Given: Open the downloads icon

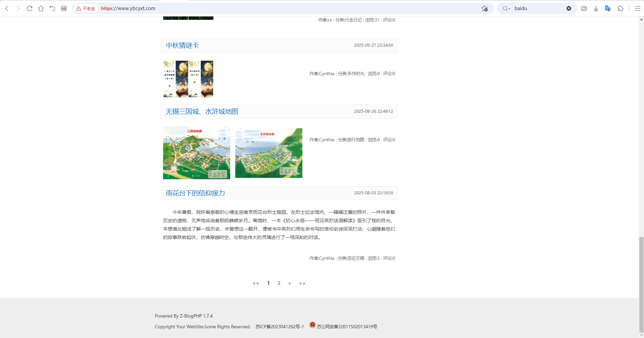Looking at the screenshot, I should click(596, 8).
